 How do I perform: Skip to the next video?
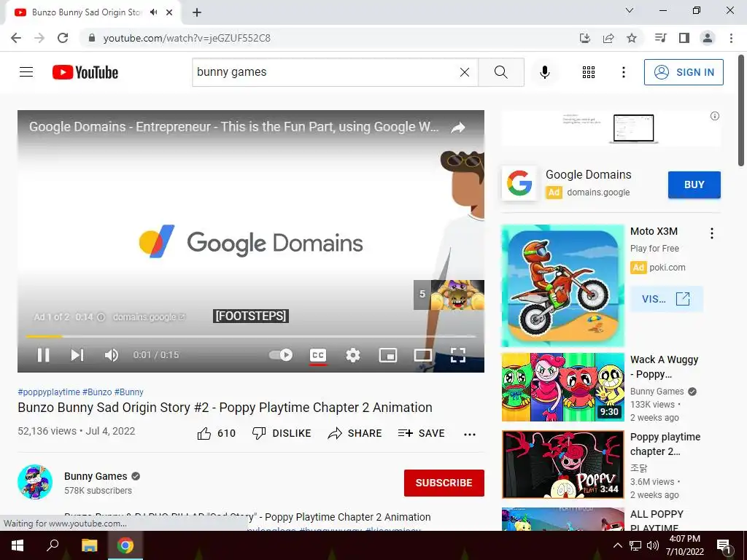(x=77, y=355)
